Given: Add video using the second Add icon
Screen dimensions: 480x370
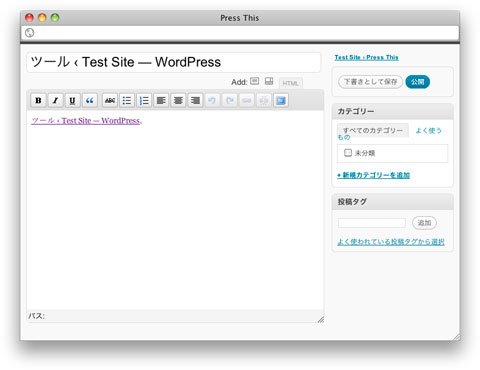Looking at the screenshot, I should [269, 81].
